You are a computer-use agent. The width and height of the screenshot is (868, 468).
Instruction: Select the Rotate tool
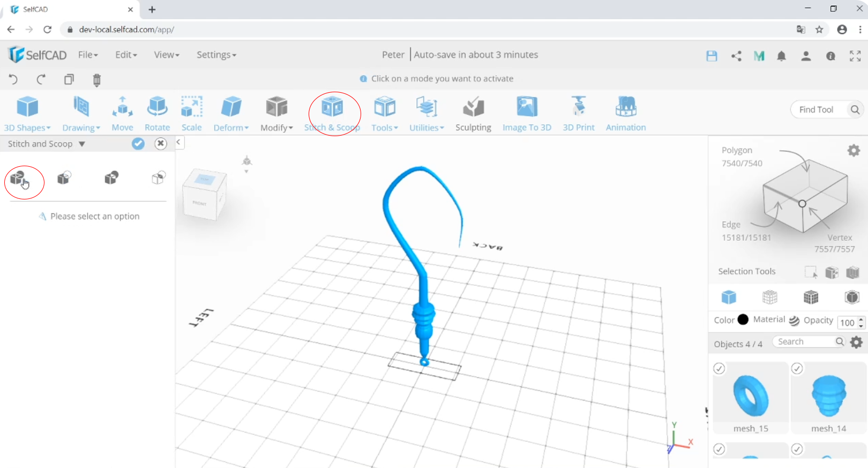coord(157,114)
